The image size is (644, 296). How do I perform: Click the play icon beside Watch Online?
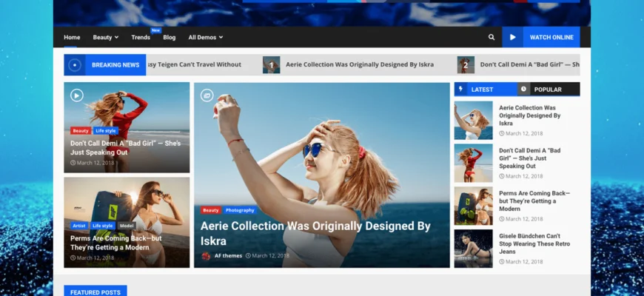[513, 37]
